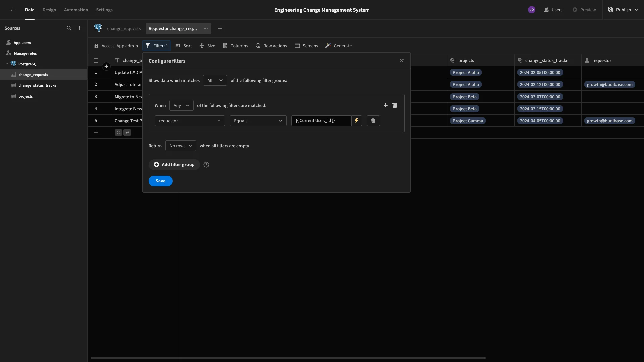Click the Filter: 1 toolbar button

coord(157,46)
